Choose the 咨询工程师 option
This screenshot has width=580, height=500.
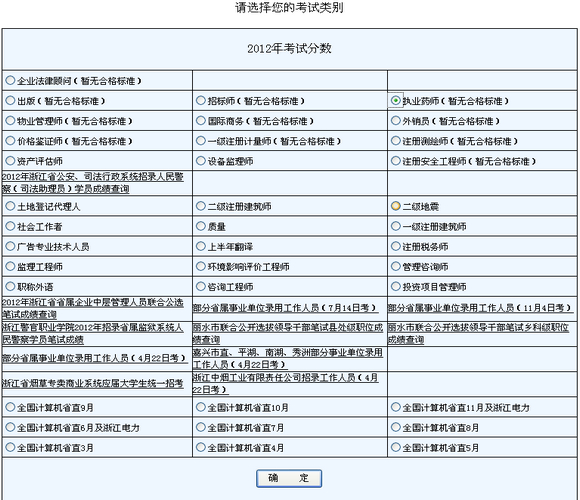(200, 286)
